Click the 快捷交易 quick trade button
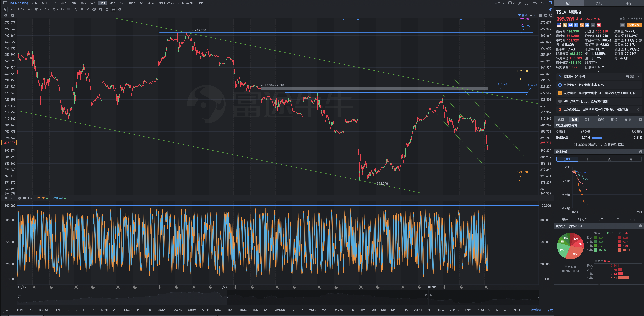The height and width of the screenshot is (316, 644). 634,25
